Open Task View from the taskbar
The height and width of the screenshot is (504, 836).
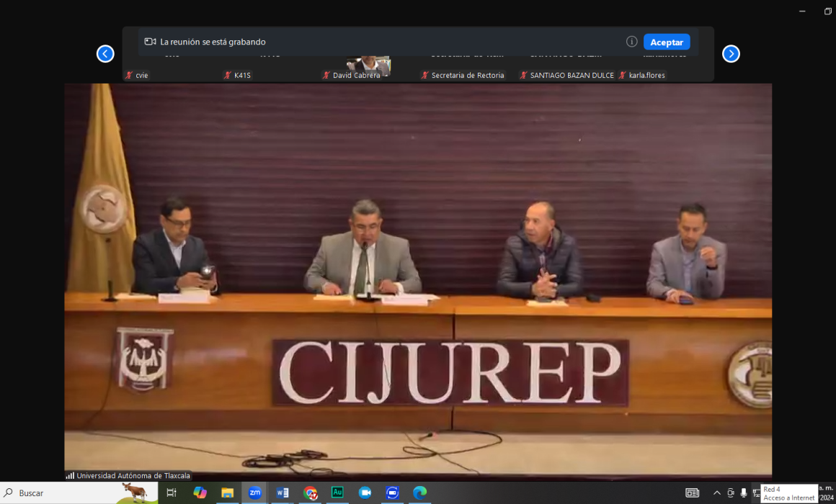click(172, 492)
